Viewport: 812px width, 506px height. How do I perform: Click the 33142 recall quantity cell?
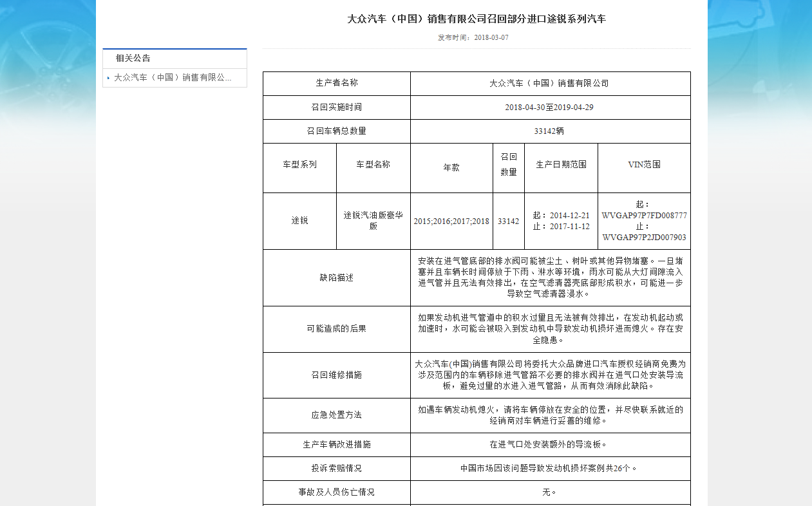tap(509, 221)
